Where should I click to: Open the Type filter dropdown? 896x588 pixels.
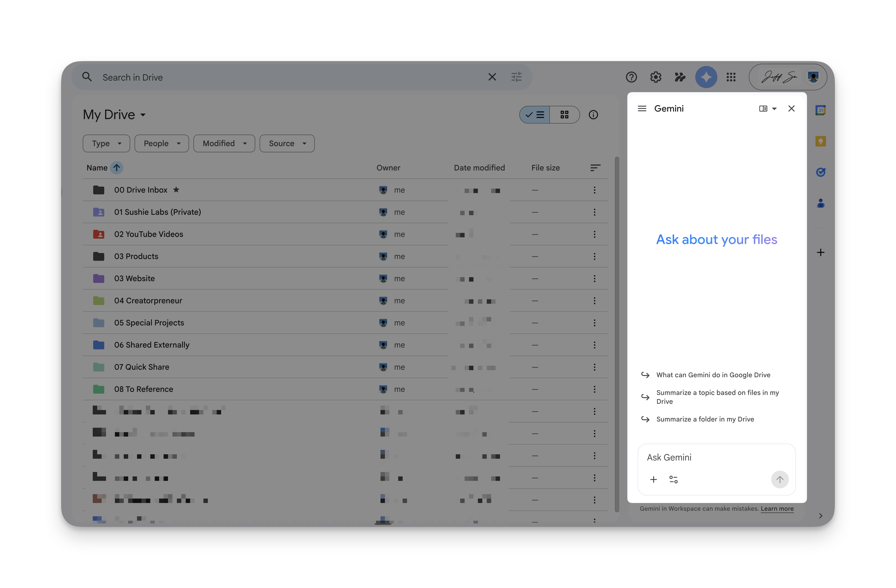click(106, 143)
